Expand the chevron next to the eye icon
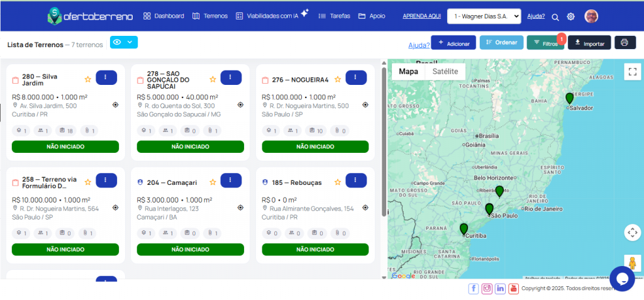 [130, 42]
